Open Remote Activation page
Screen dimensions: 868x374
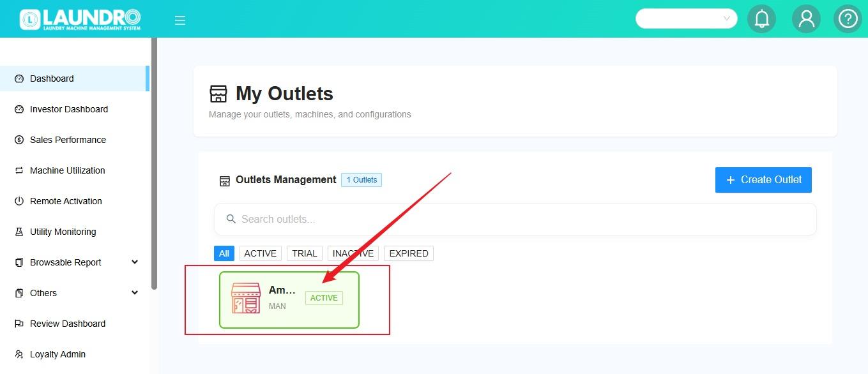(74, 201)
